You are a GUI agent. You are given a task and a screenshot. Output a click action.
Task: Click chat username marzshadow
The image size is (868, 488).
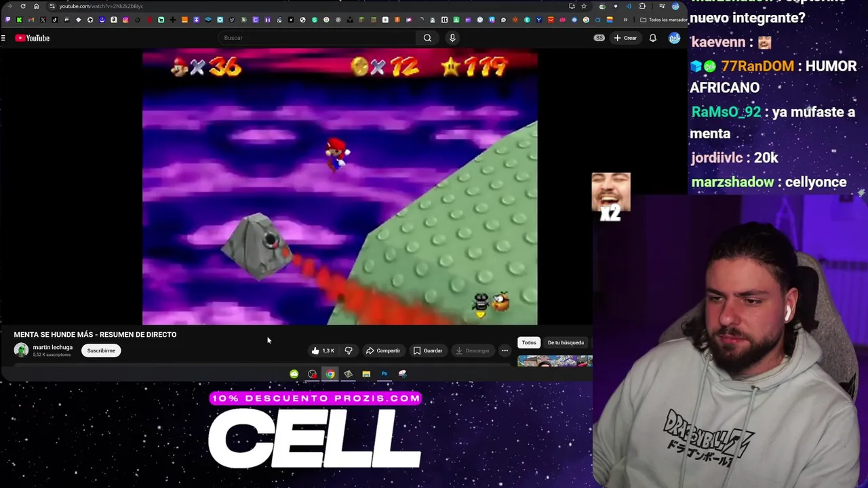pos(732,182)
